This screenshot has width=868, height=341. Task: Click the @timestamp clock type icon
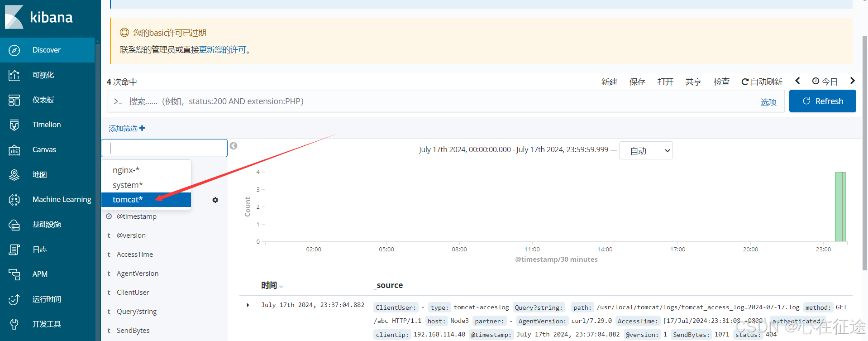pos(109,216)
